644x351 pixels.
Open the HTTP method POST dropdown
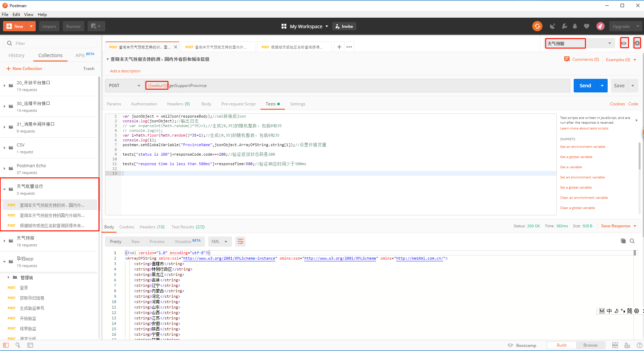(124, 86)
